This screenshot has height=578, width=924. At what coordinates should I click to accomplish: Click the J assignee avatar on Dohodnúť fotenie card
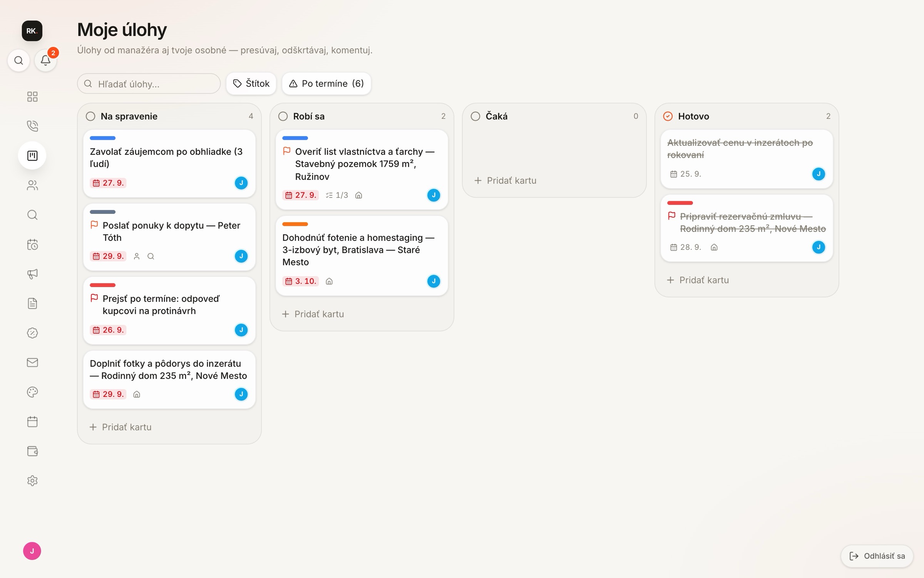[x=434, y=281]
